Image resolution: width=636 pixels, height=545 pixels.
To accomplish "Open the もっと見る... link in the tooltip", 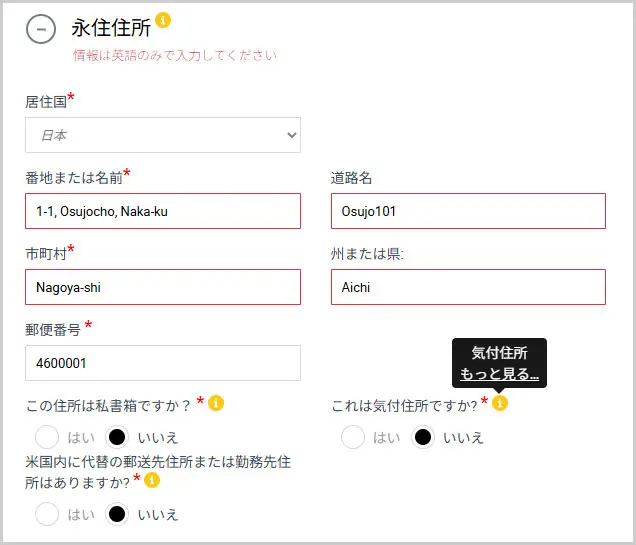I will (x=499, y=375).
